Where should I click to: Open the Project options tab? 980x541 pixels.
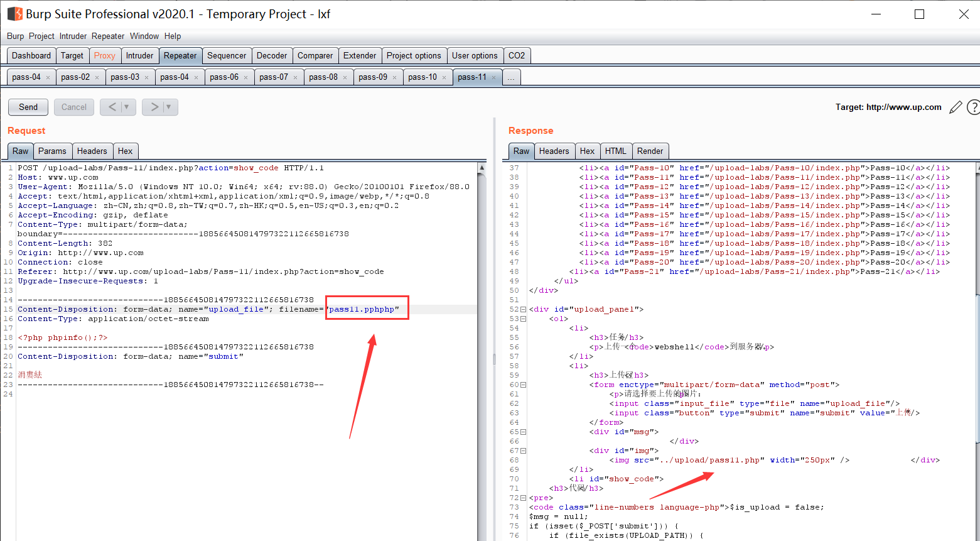coord(414,55)
